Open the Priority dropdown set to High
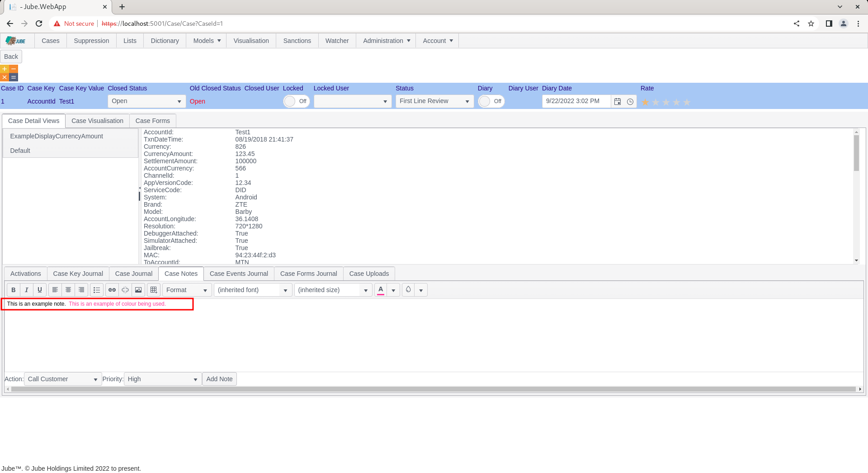Image resolution: width=868 pixels, height=473 pixels. coord(163,379)
